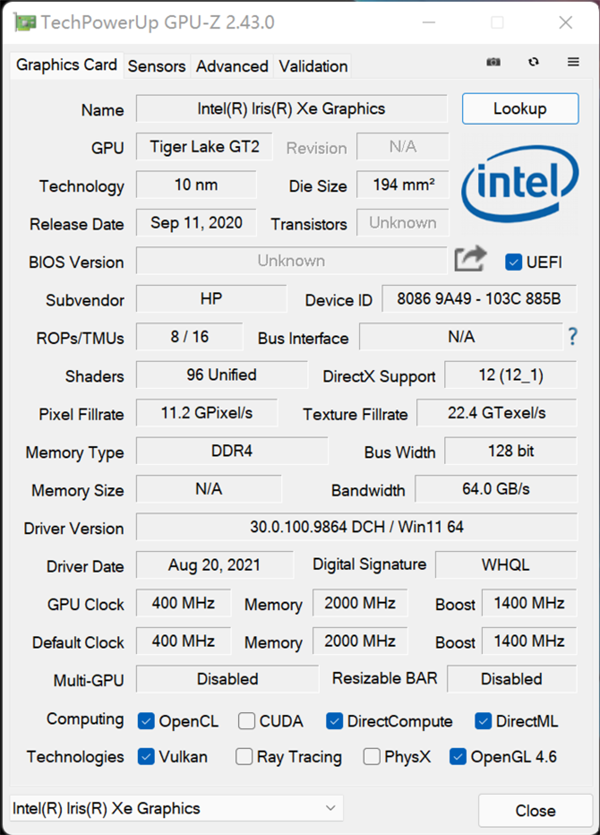Click the Driver Version text field
This screenshot has width=600, height=835.
[356, 526]
